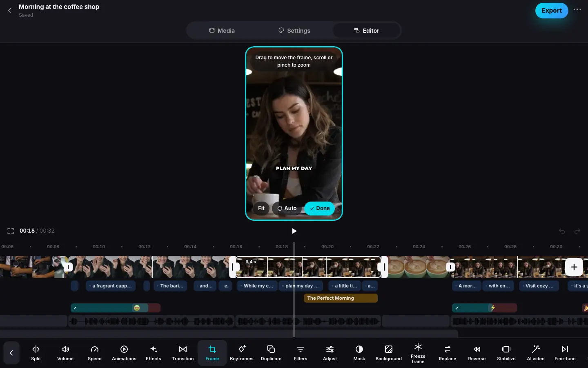Duplicate the selected clip
The image size is (588, 368).
[271, 353]
